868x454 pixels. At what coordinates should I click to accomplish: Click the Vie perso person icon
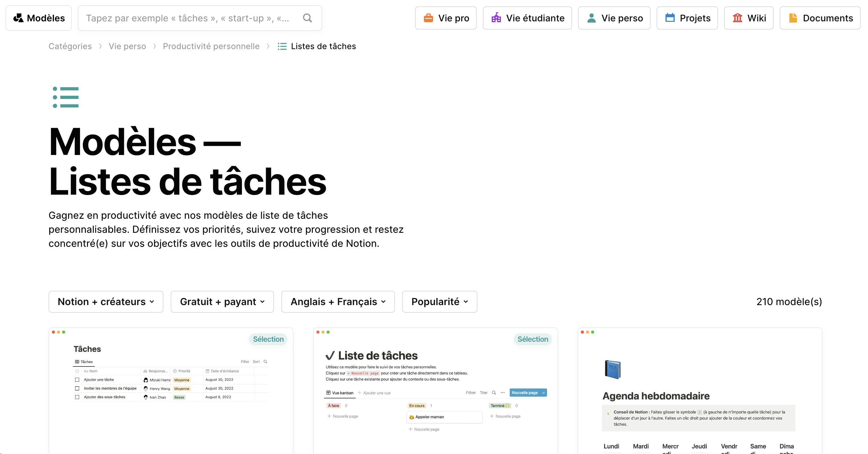591,18
